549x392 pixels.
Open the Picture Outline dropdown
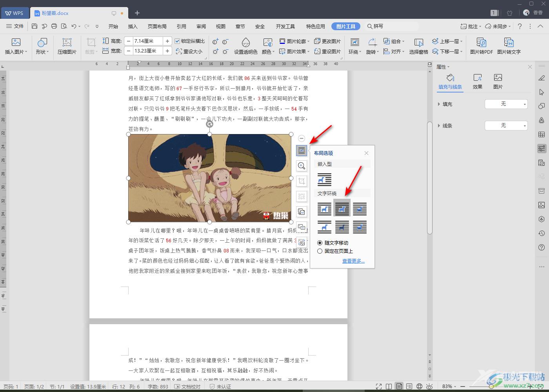click(294, 41)
